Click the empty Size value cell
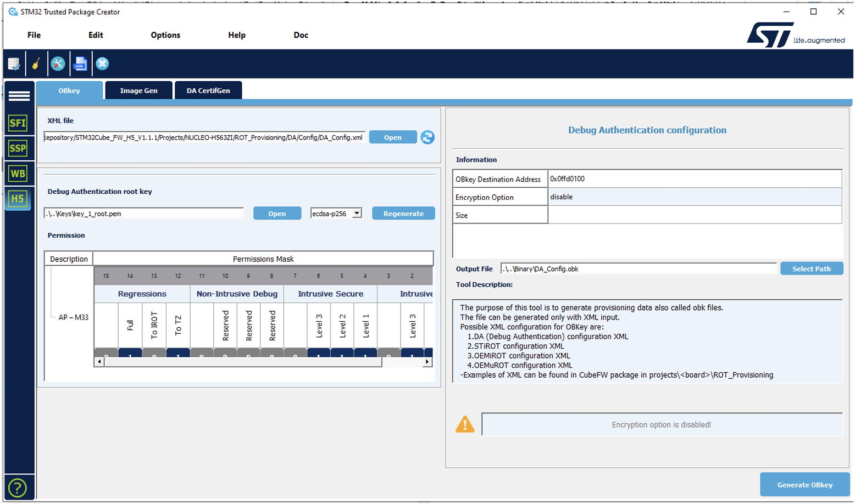This screenshot has height=504, width=855. click(x=695, y=215)
